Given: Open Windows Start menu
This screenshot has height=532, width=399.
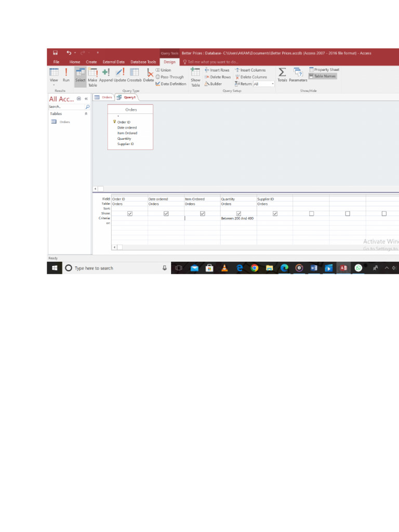Looking at the screenshot, I should (x=55, y=268).
